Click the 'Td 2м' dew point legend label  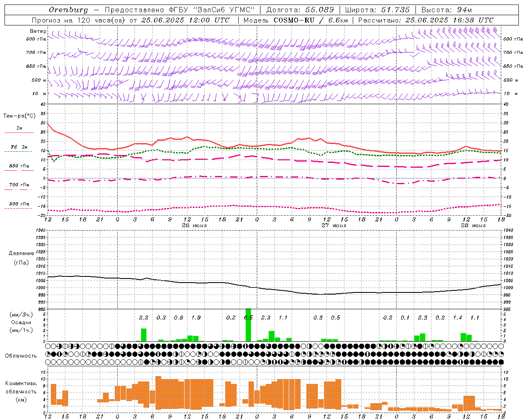click(19, 147)
